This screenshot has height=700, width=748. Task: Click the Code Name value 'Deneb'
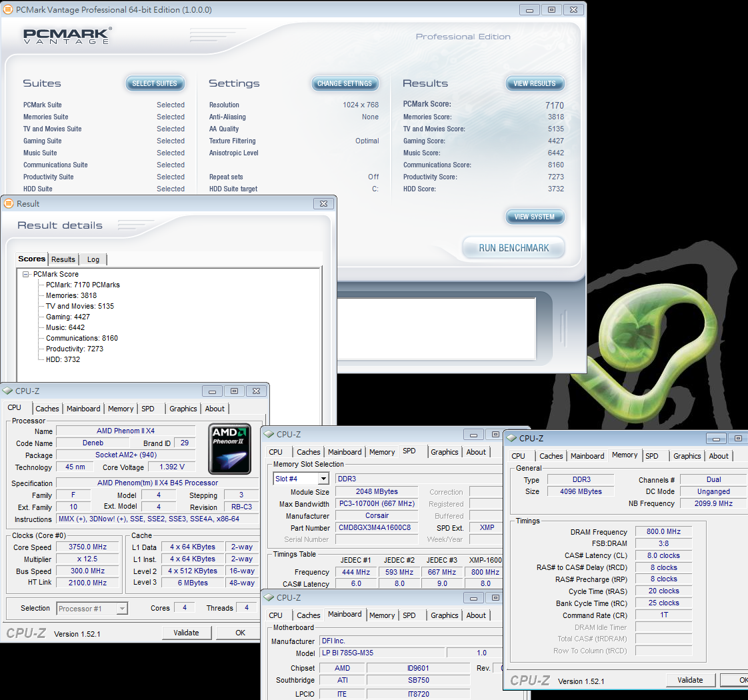pos(93,443)
